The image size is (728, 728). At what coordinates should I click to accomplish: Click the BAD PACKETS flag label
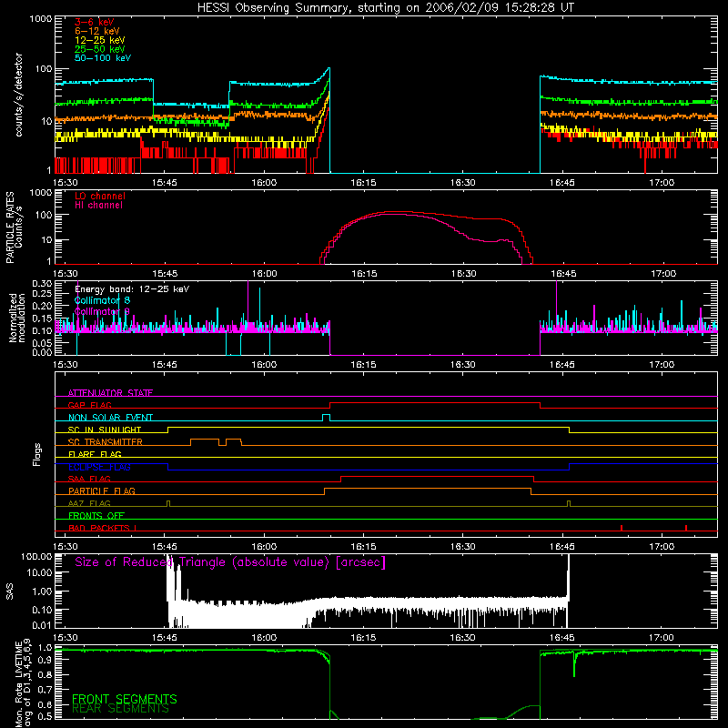[103, 528]
